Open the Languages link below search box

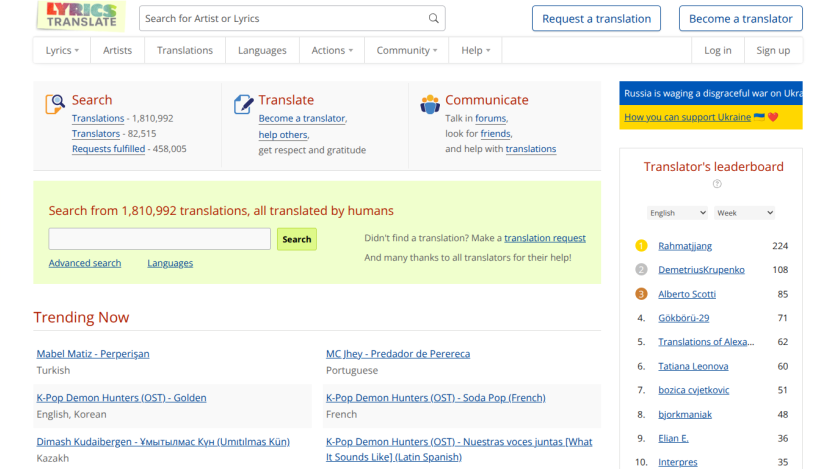pos(170,263)
